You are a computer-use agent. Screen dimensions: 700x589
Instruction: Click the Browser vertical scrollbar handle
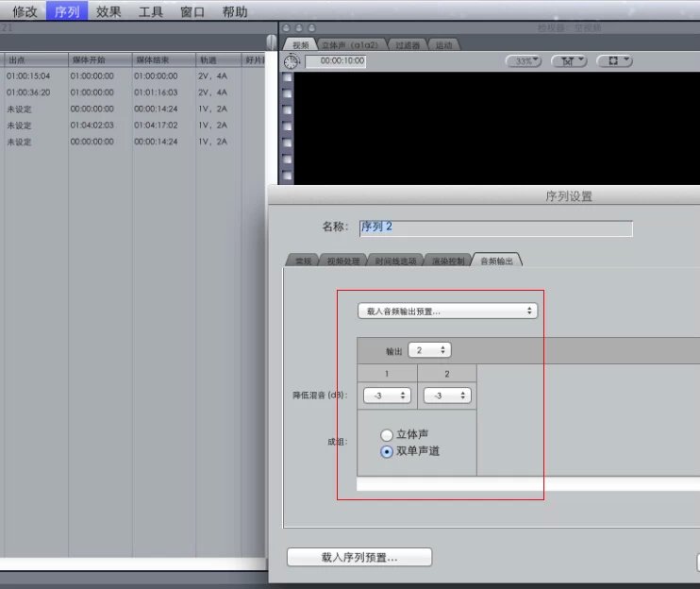(272, 43)
